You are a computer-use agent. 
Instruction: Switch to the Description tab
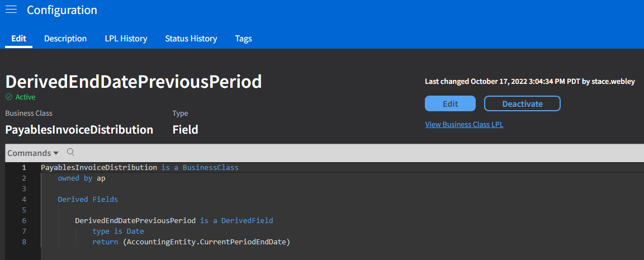point(65,39)
